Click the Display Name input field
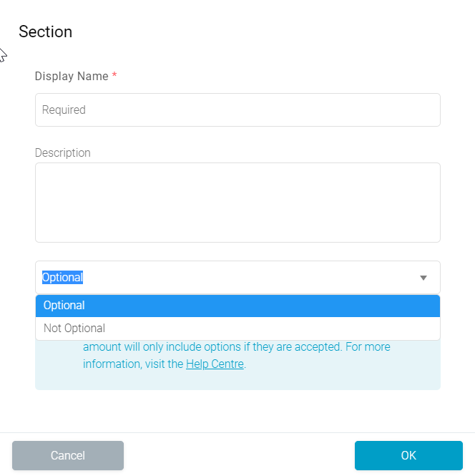The width and height of the screenshot is (475, 476). coord(237,110)
